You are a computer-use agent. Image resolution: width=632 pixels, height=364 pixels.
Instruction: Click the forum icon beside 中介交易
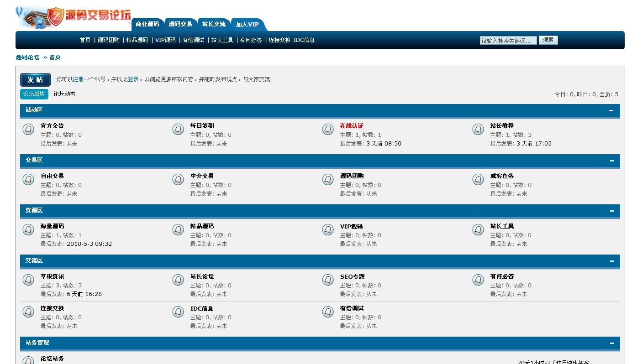[x=178, y=180]
